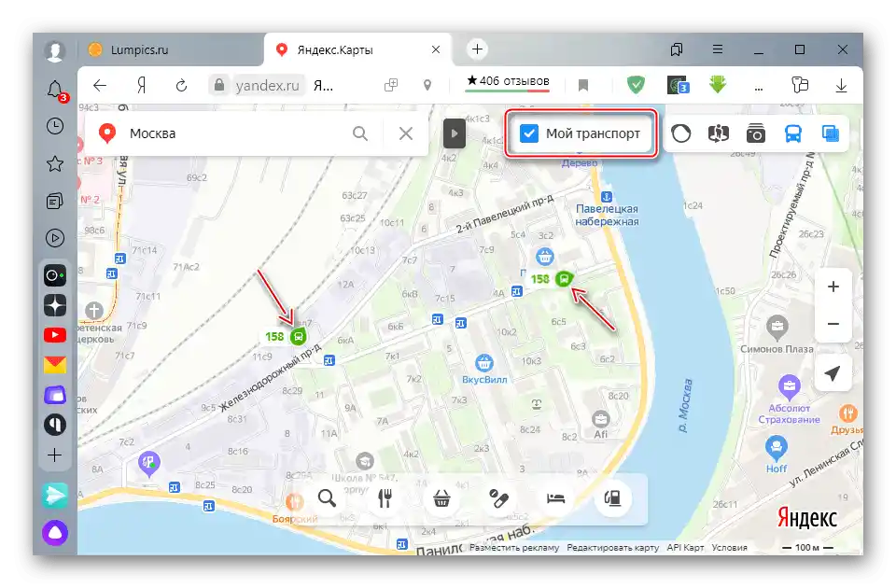Screen dimensions: 896x588
Task: Find hotels with the bed icon
Action: click(x=555, y=498)
